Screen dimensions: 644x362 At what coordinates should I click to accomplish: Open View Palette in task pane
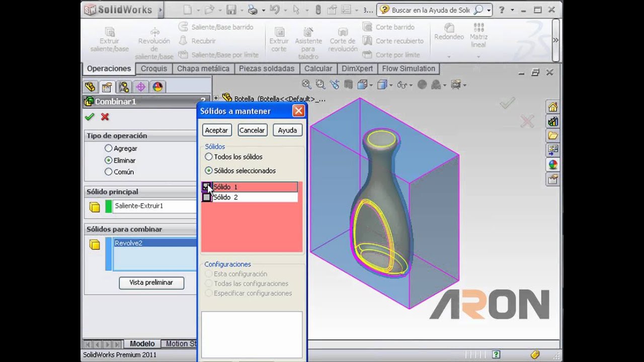553,150
